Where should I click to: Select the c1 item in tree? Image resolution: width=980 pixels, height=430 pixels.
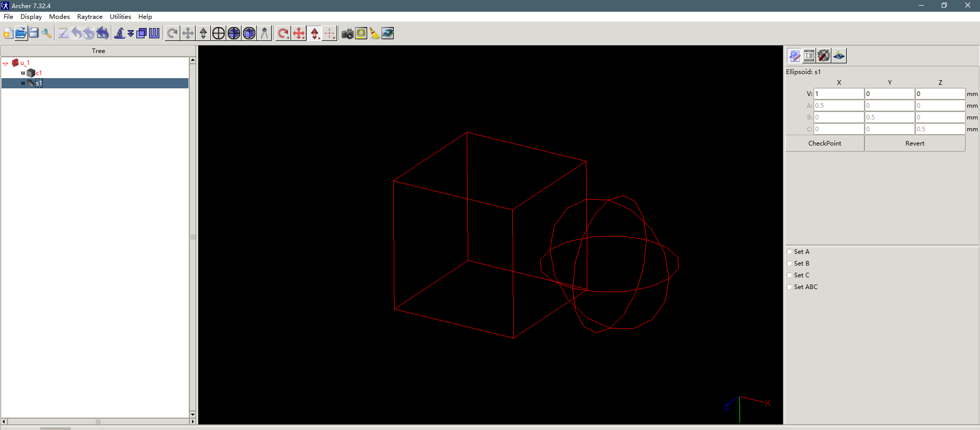point(39,73)
